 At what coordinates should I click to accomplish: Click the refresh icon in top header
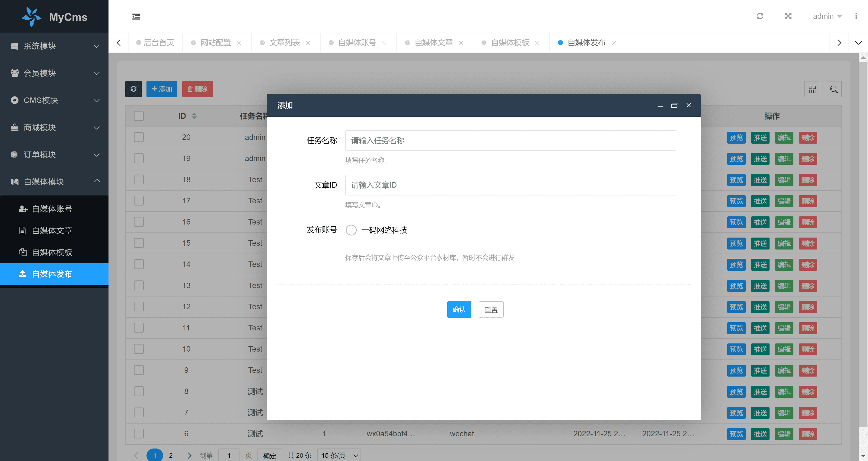[759, 16]
